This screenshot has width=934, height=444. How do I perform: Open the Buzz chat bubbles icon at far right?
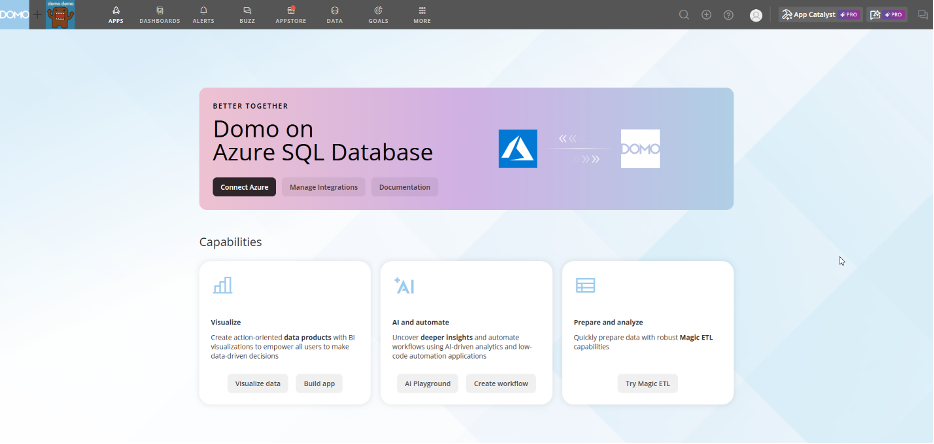(923, 15)
